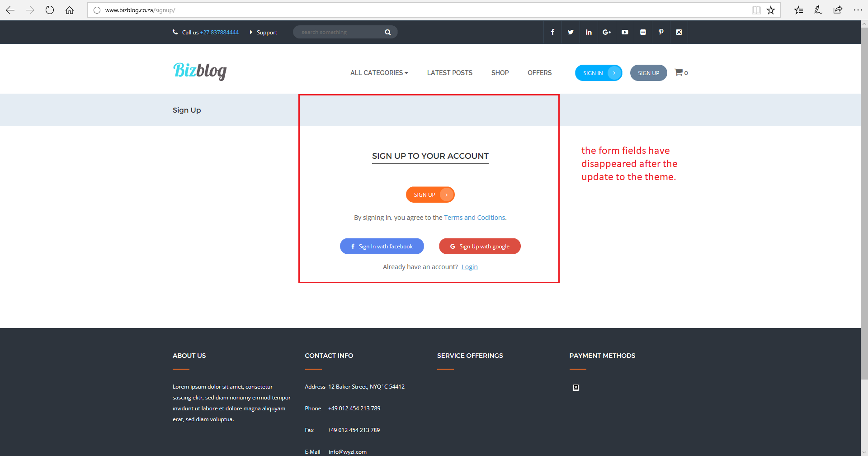Click the Google+ social icon
The height and width of the screenshot is (456, 868).
[x=606, y=32]
